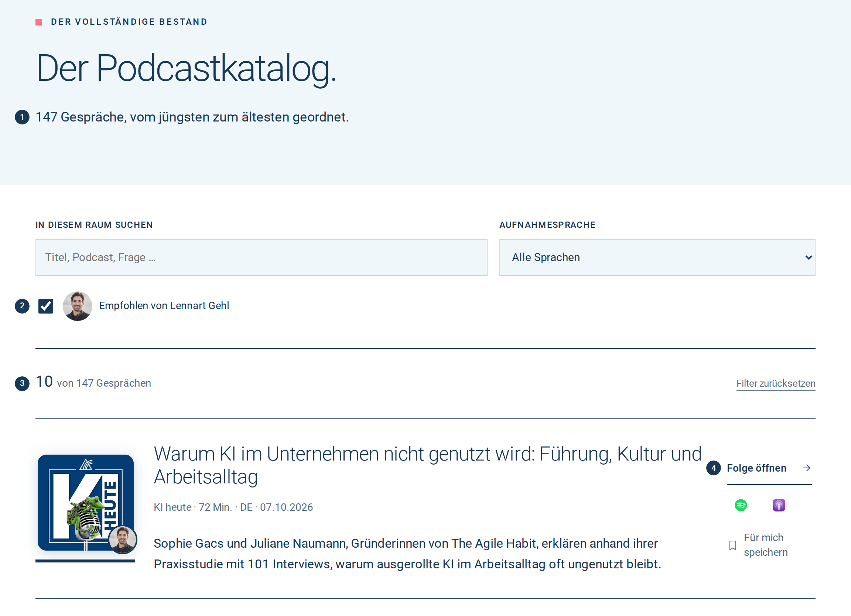
Task: Click arrow icon next to Folge öffnen
Action: (806, 468)
